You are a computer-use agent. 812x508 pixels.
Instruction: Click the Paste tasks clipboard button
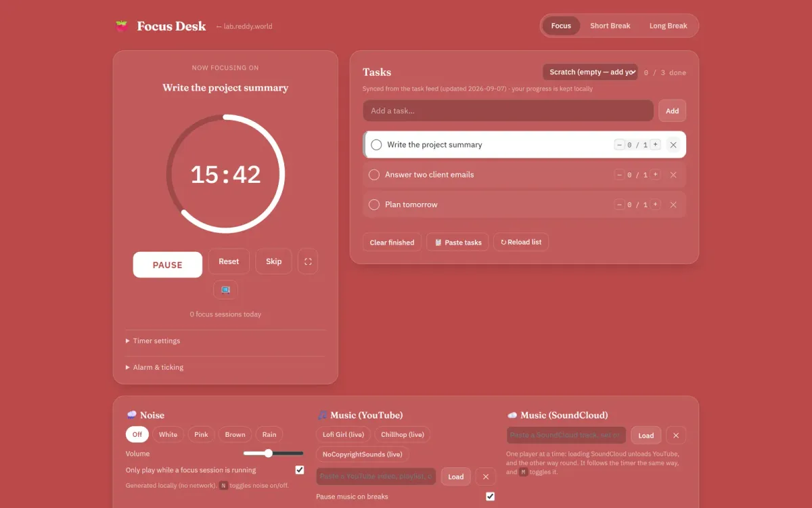click(458, 242)
